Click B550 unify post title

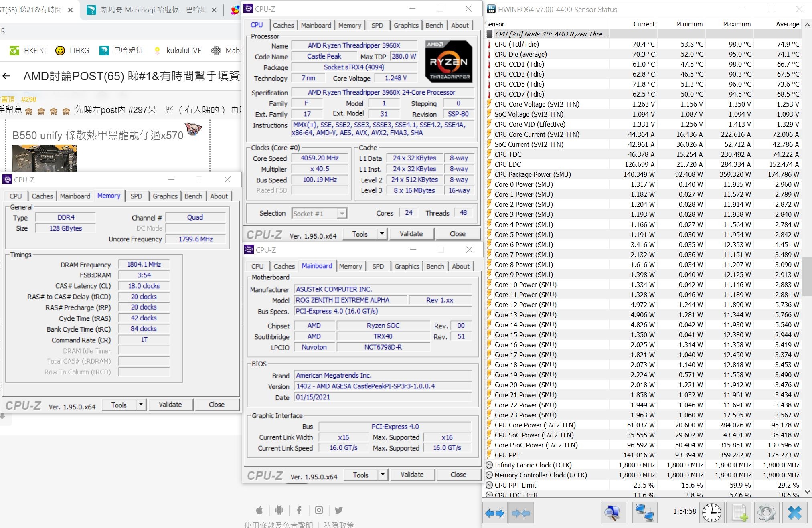[98, 136]
